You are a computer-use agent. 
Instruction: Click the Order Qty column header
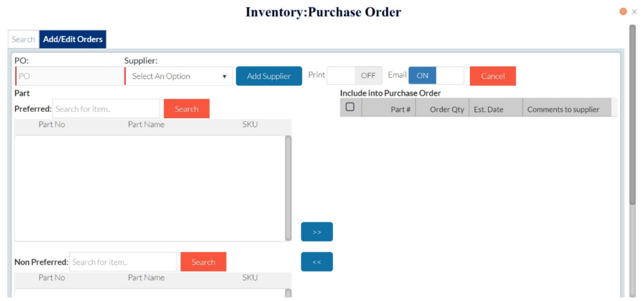tap(447, 109)
